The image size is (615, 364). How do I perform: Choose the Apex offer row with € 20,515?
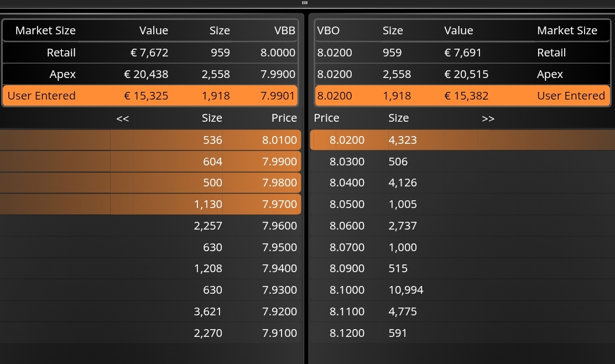pos(462,74)
